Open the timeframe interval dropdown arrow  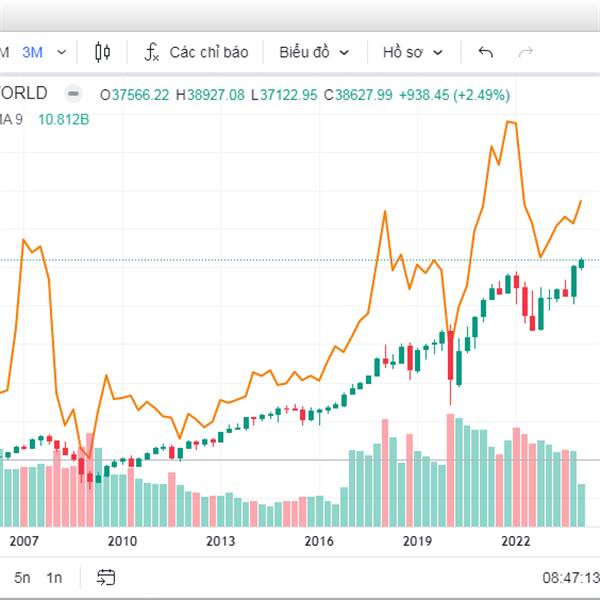tap(62, 52)
